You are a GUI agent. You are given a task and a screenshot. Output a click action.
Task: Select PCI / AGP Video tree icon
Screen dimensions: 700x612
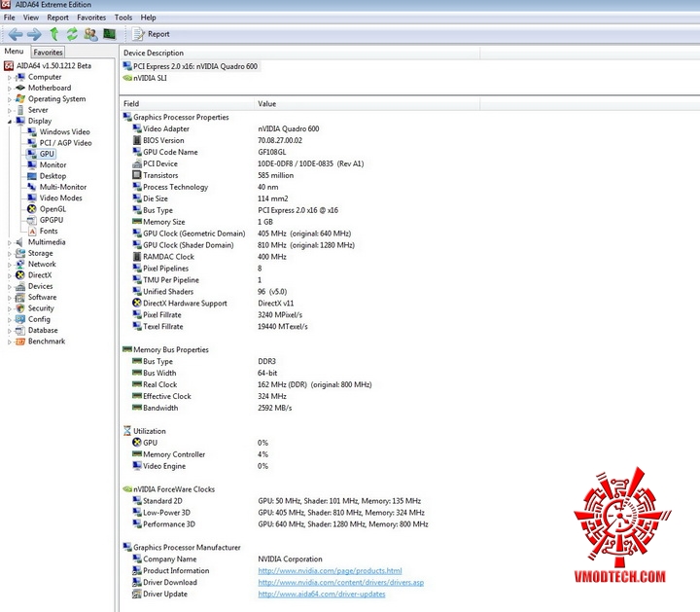(32, 143)
